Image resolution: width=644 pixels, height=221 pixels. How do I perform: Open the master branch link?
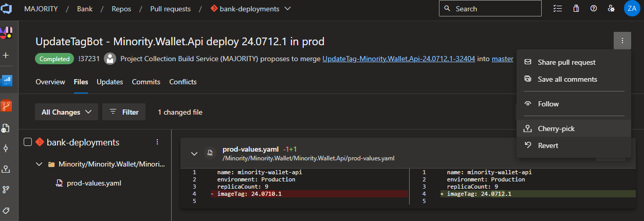(x=502, y=59)
